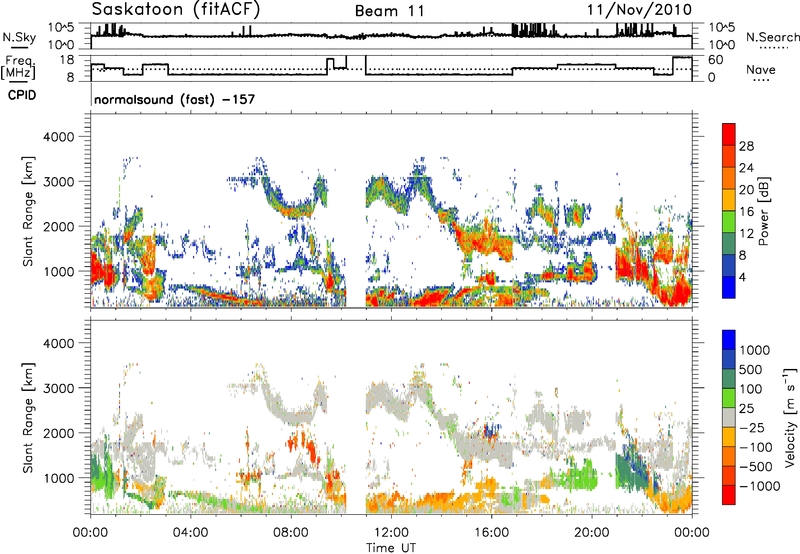This screenshot has width=800, height=554.
Task: Select the "4000" tick on the power panel
Action: pyautogui.click(x=59, y=137)
